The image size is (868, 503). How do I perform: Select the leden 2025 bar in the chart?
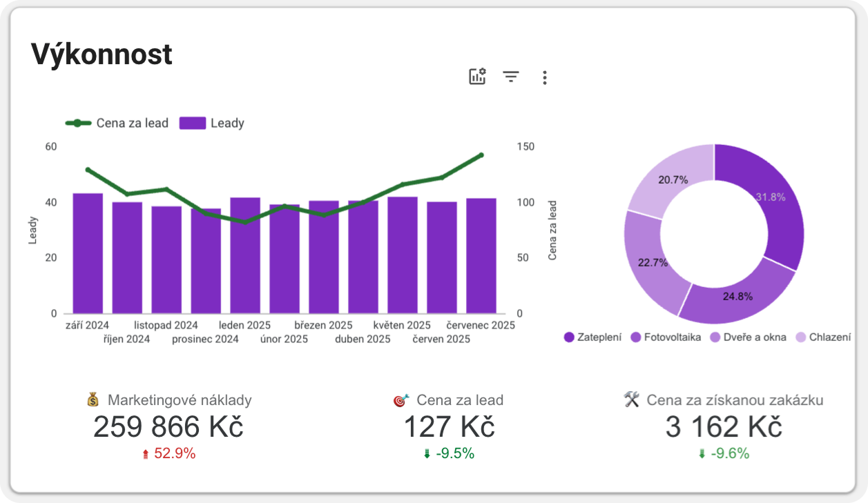tap(245, 255)
